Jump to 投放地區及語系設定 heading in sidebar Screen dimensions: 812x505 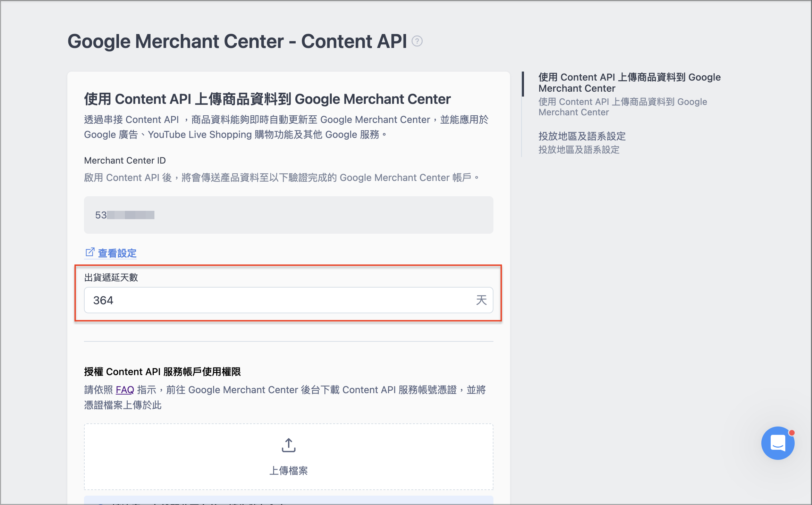pos(582,136)
